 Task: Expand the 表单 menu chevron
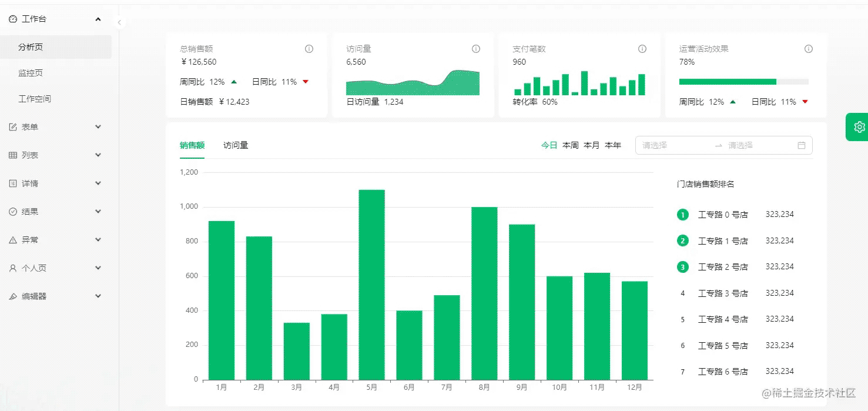point(98,127)
